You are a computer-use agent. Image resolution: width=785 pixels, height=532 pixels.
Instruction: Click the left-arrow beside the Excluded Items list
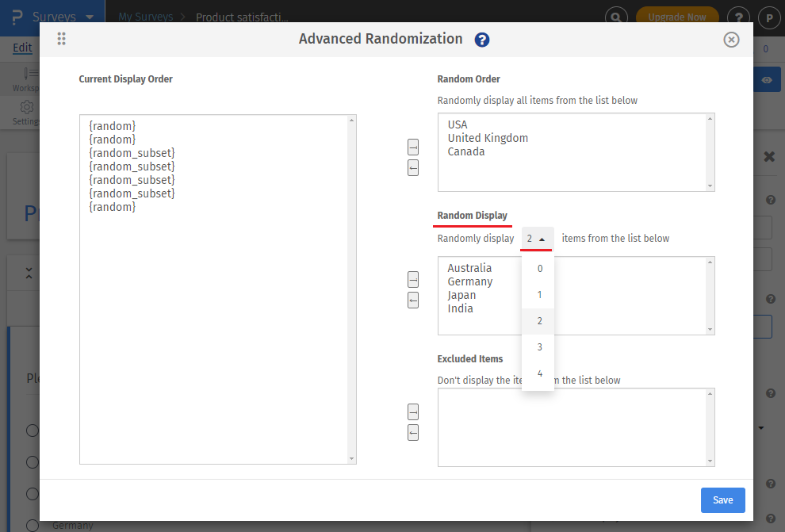[412, 432]
